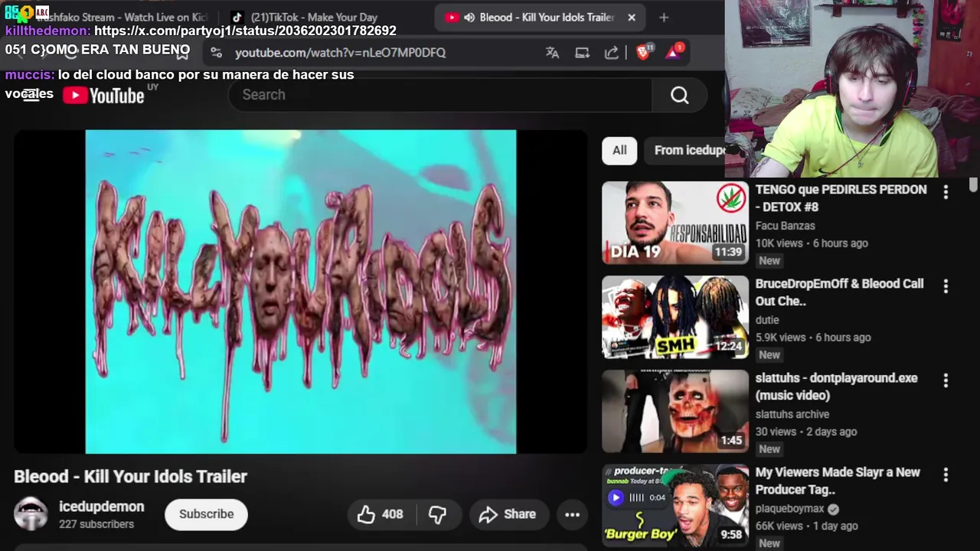Open the plaqueboymax channel link
This screenshot has height=551, width=980.
point(789,508)
